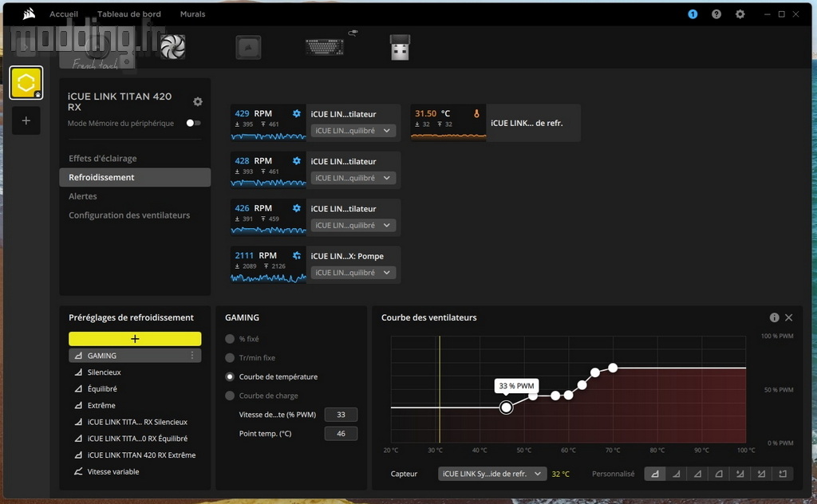Select the keyboard device in device bar

click(x=325, y=47)
